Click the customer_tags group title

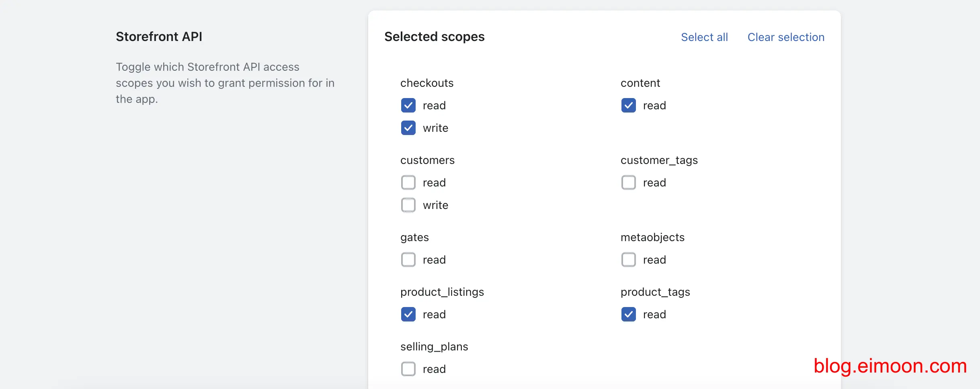[659, 160]
